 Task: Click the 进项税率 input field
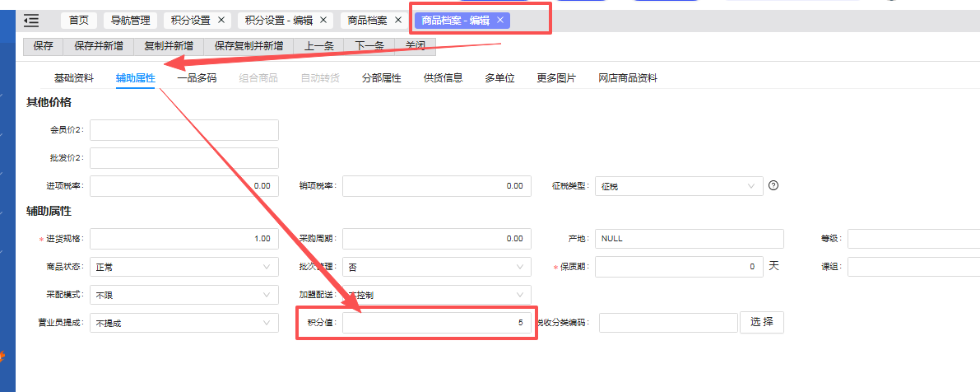[x=184, y=185]
